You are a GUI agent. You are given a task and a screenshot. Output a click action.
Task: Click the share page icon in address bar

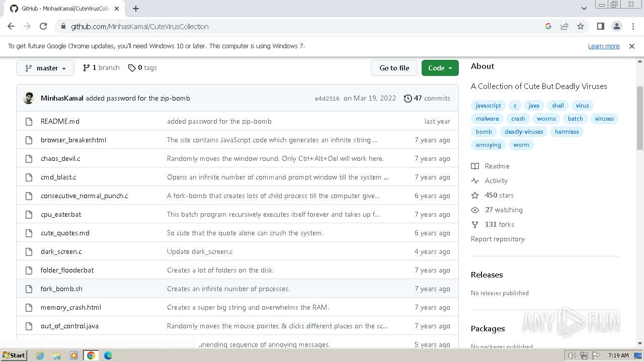pos(565,26)
